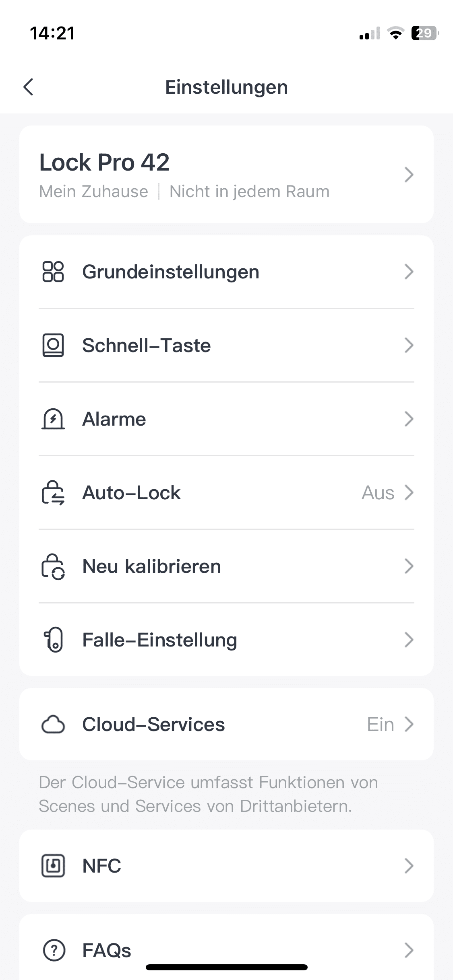Image resolution: width=453 pixels, height=980 pixels.
Task: Tap the Cloud-Services cloud icon
Action: tap(53, 725)
